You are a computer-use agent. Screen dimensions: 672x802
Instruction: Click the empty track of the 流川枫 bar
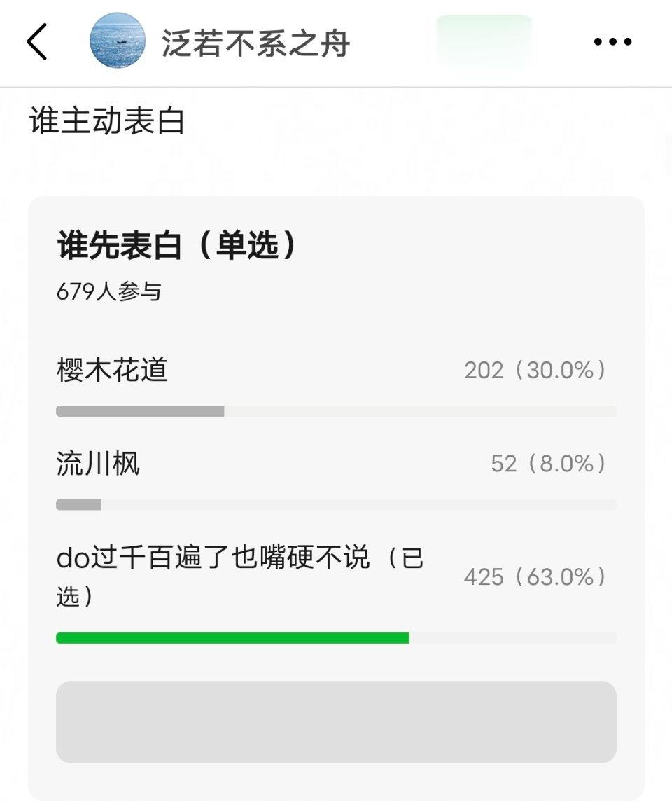point(358,505)
